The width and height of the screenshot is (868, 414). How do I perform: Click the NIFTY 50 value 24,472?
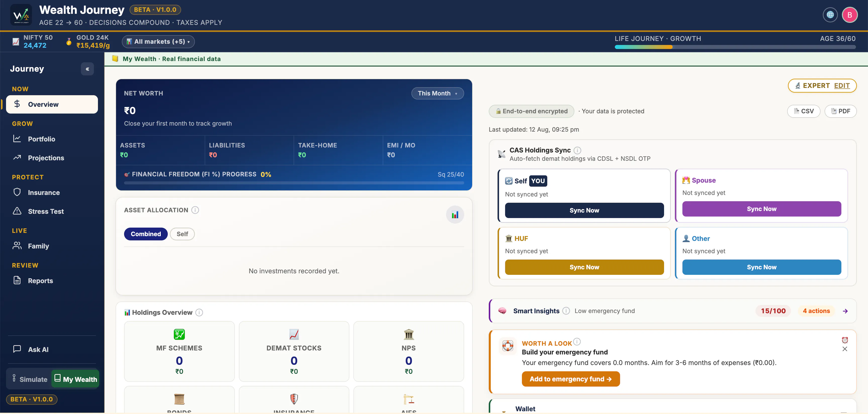(35, 45)
